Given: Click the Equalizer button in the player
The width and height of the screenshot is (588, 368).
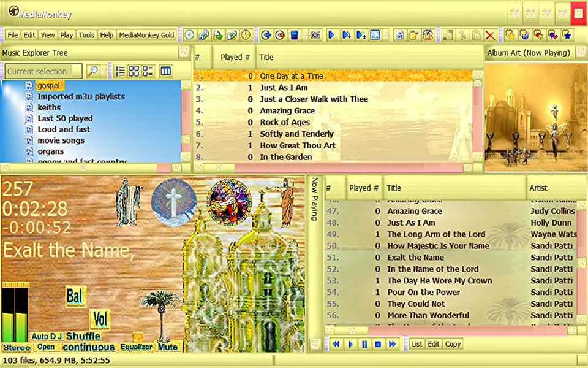Looking at the screenshot, I should (136, 347).
